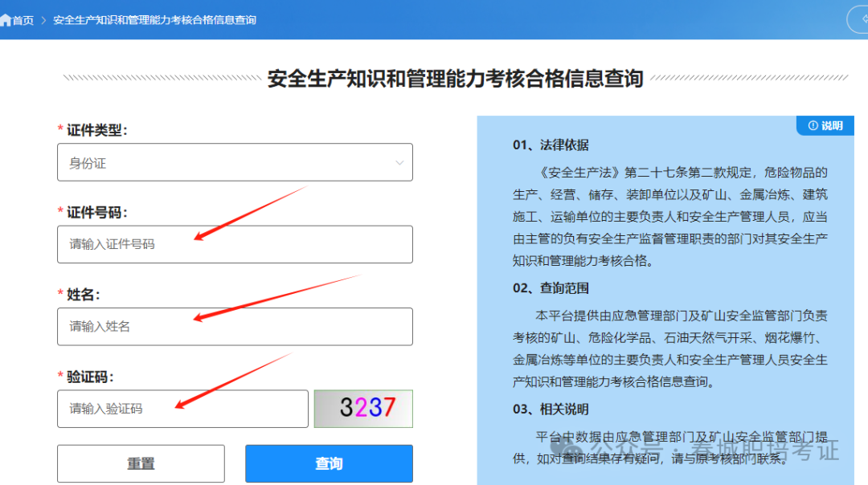Focus the 请输入姓名 input field

(x=235, y=327)
